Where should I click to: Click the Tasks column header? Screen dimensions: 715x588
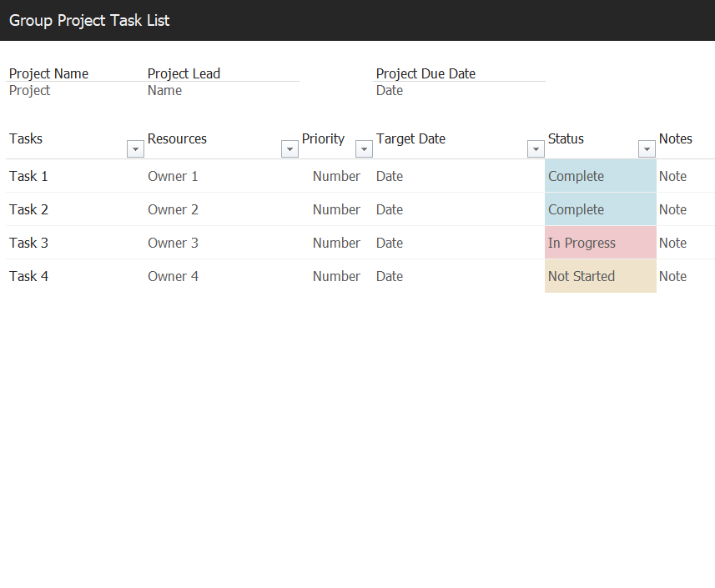point(26,138)
